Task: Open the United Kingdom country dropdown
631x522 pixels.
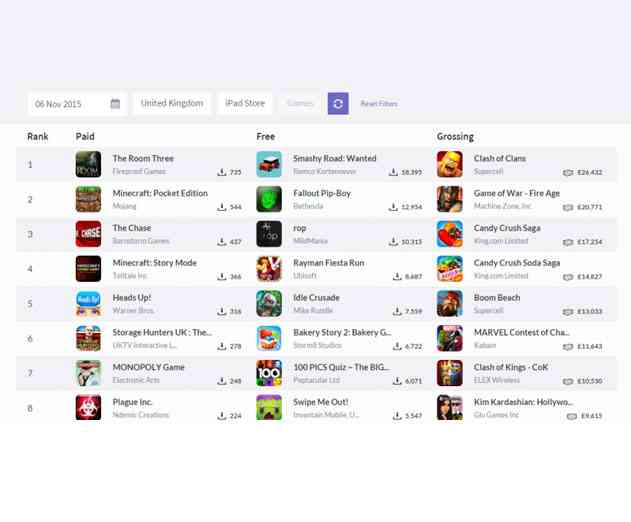Action: point(172,103)
